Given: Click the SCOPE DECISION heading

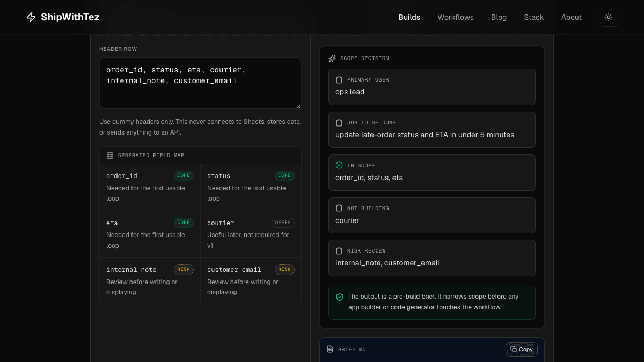Looking at the screenshot, I should (x=364, y=58).
